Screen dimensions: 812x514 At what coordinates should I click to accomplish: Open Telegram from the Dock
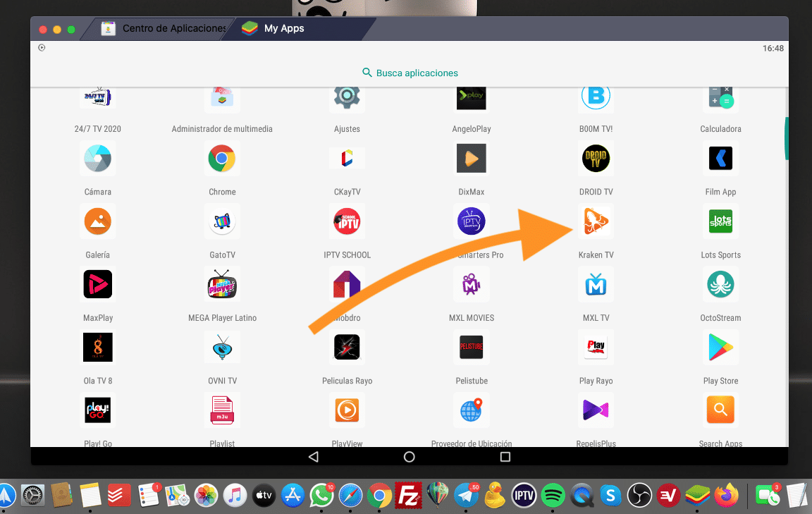[466, 496]
